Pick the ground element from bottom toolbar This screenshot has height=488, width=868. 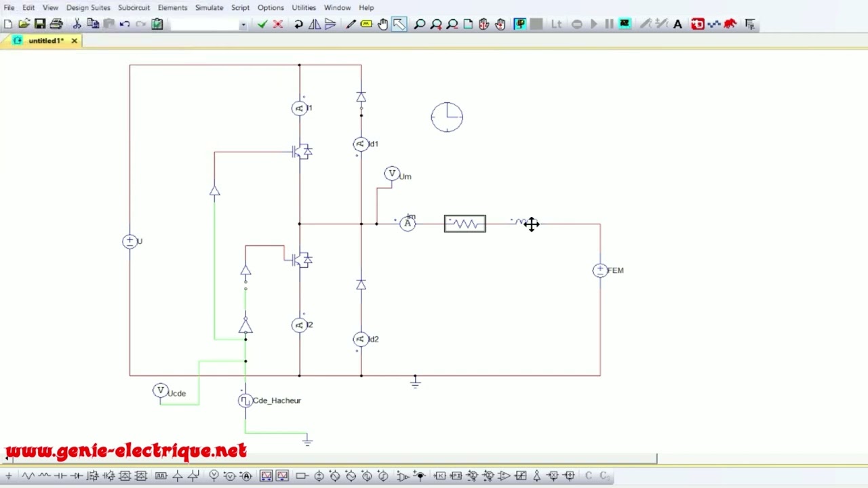coord(9,476)
